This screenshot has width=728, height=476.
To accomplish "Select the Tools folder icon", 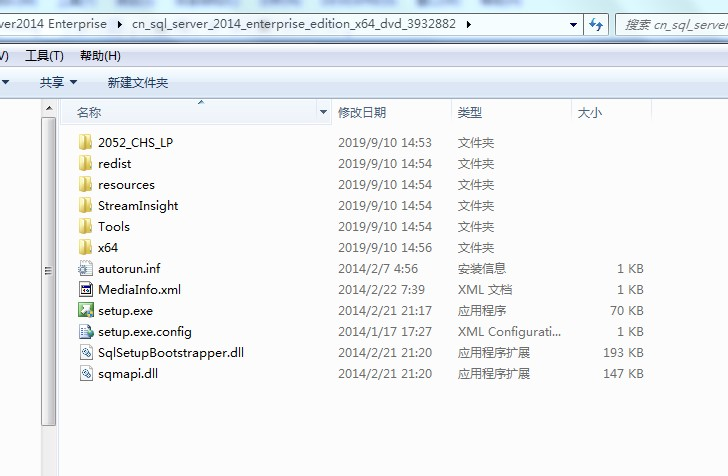I will 85,226.
